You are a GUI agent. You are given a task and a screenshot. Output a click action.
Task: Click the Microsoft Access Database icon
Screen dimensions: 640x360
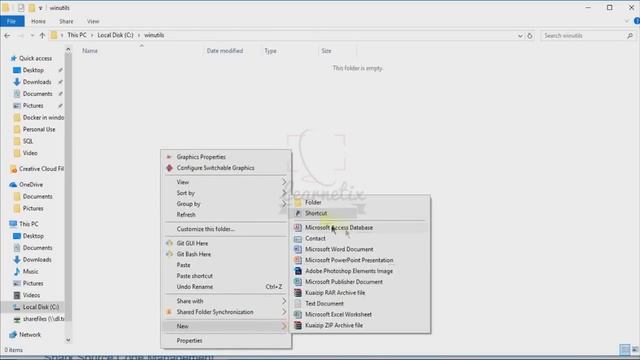point(298,228)
